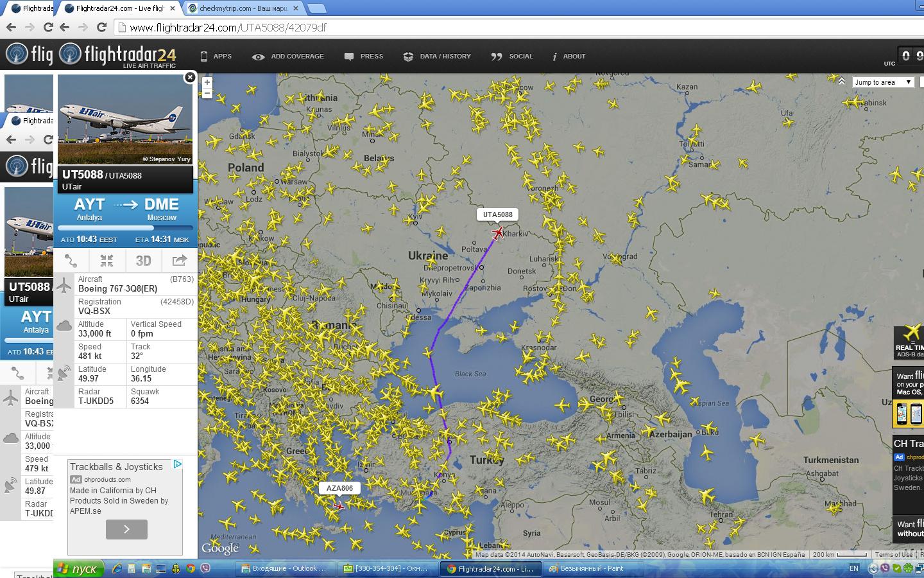This screenshot has width=924, height=578.
Task: Open the 3D cockpit view
Action: (143, 261)
